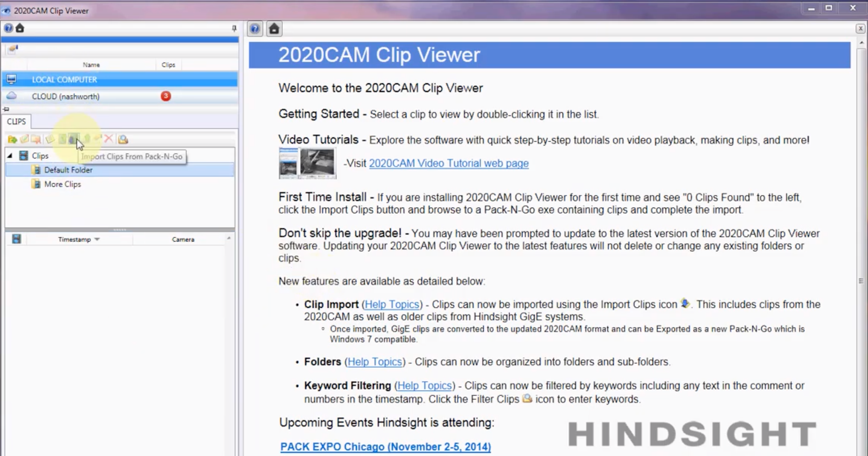Screen dimensions: 868x456
Task: Click the envelope icon above the Name column
Action: click(x=13, y=50)
